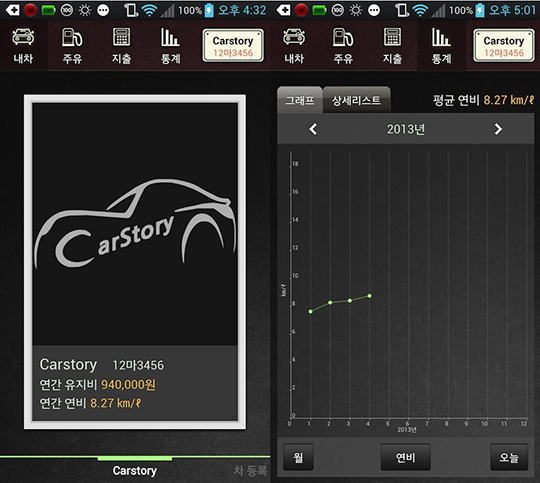This screenshot has width=540, height=483.
Task: Tap Wi-Fi status icon in right status bar
Action: [420, 10]
